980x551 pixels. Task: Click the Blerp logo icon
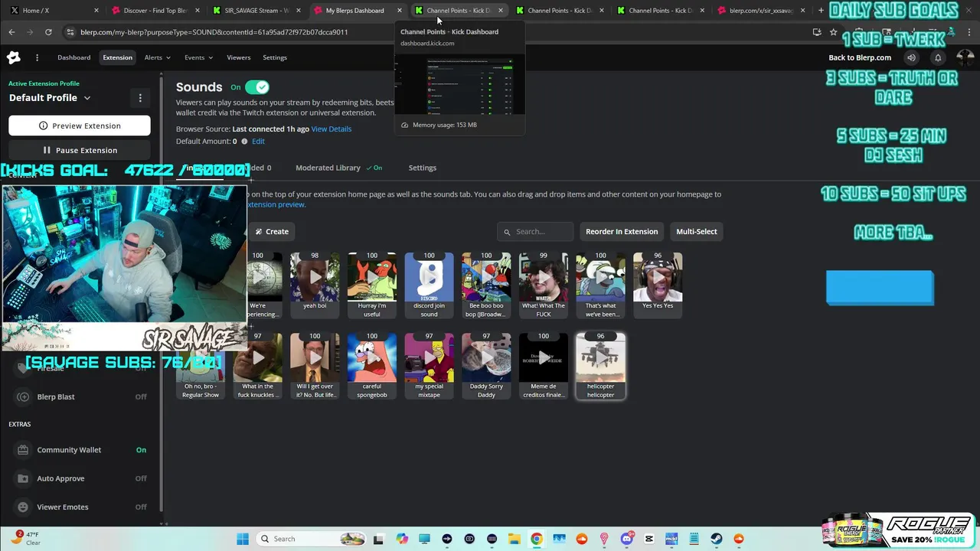click(x=14, y=57)
